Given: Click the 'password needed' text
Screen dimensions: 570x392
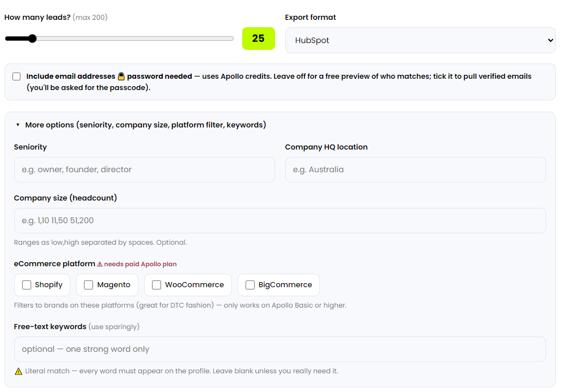Looking at the screenshot, I should point(159,76).
